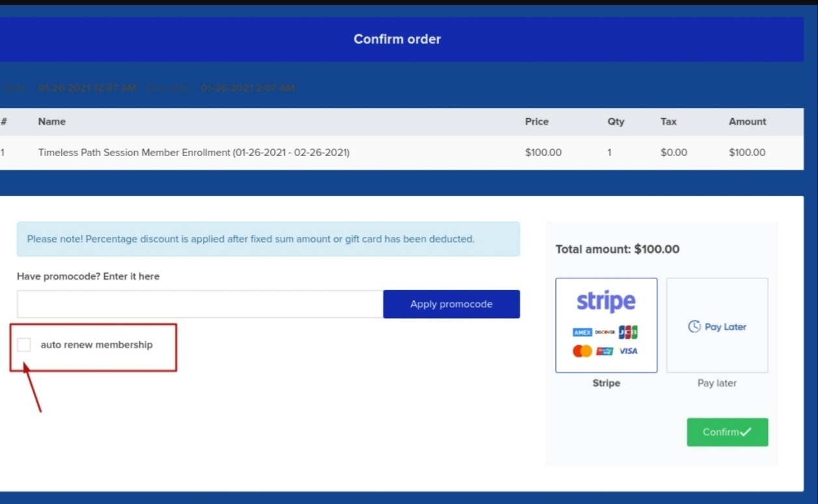Viewport: 818px width, 504px height.
Task: Enable the auto renew membership checkbox
Action: point(24,345)
